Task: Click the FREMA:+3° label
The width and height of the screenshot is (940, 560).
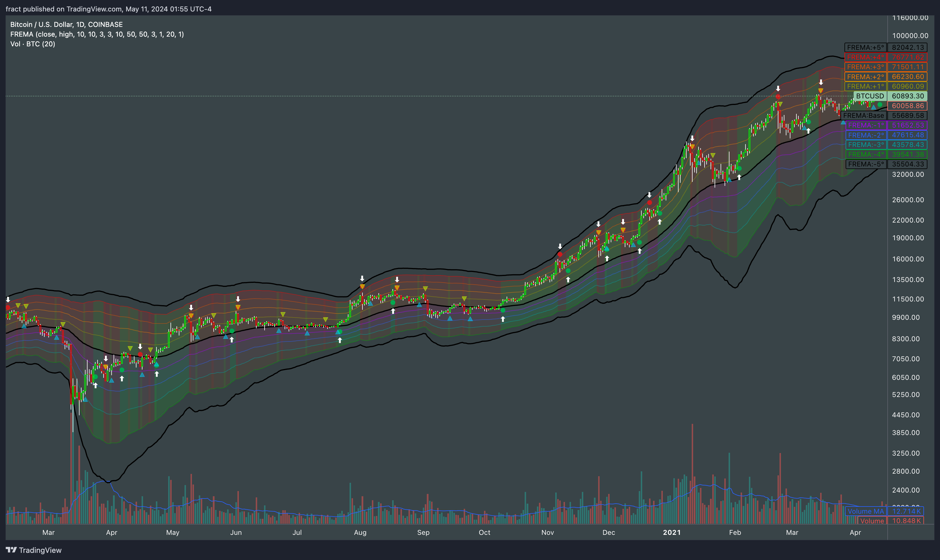Action: (x=865, y=67)
